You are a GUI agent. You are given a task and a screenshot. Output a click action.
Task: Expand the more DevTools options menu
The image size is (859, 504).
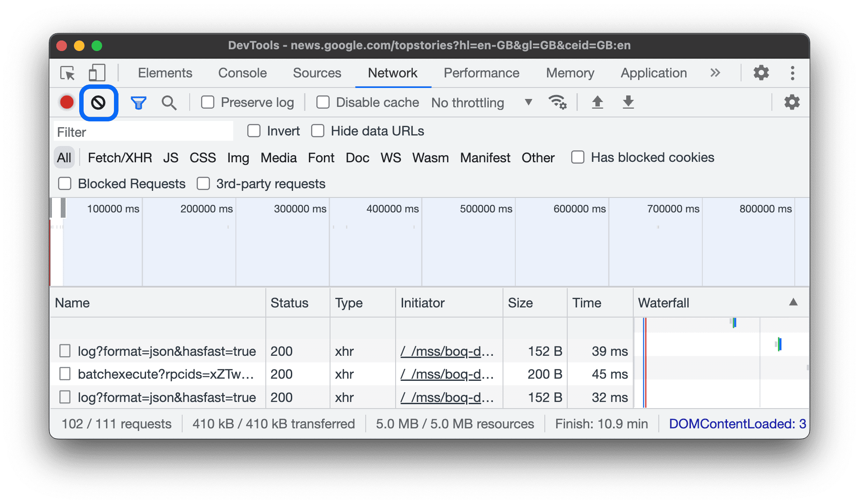793,73
